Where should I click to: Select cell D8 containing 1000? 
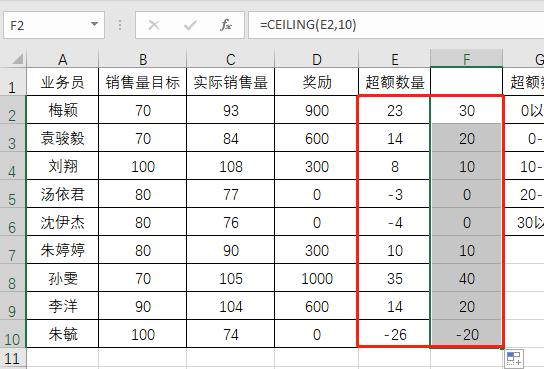(316, 278)
